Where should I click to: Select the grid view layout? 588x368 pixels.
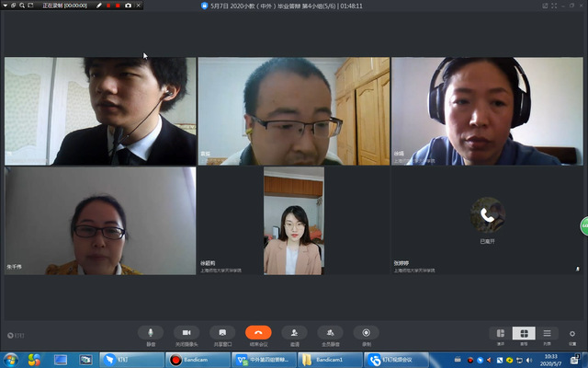524,333
